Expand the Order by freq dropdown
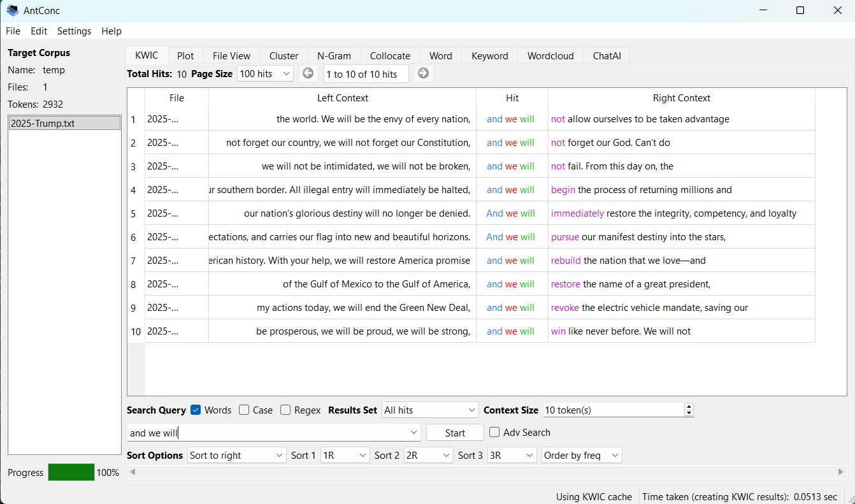Image resolution: width=855 pixels, height=504 pixels. 581,456
